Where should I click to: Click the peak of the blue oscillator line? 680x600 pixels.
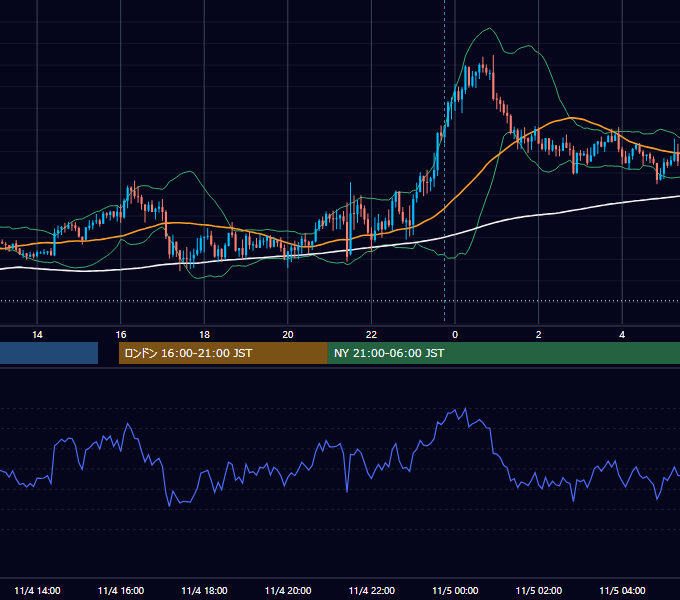(x=465, y=408)
